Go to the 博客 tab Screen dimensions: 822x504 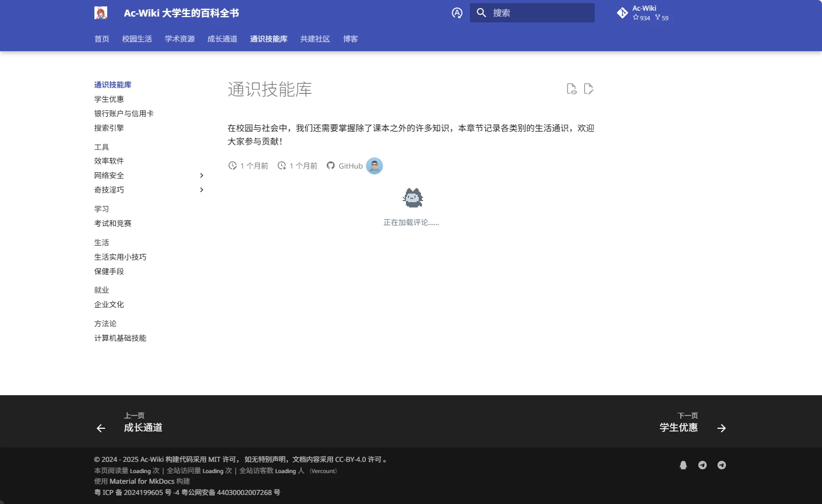pos(350,39)
